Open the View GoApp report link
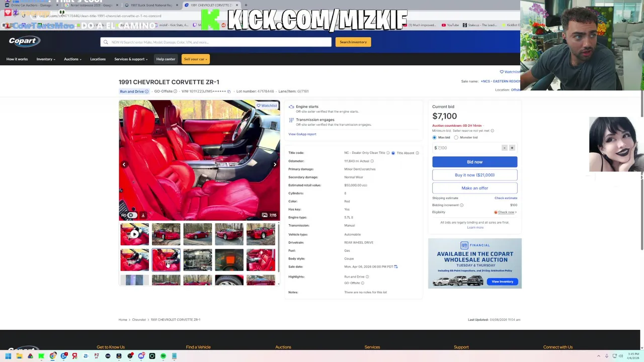The width and height of the screenshot is (644, 362). click(x=302, y=134)
